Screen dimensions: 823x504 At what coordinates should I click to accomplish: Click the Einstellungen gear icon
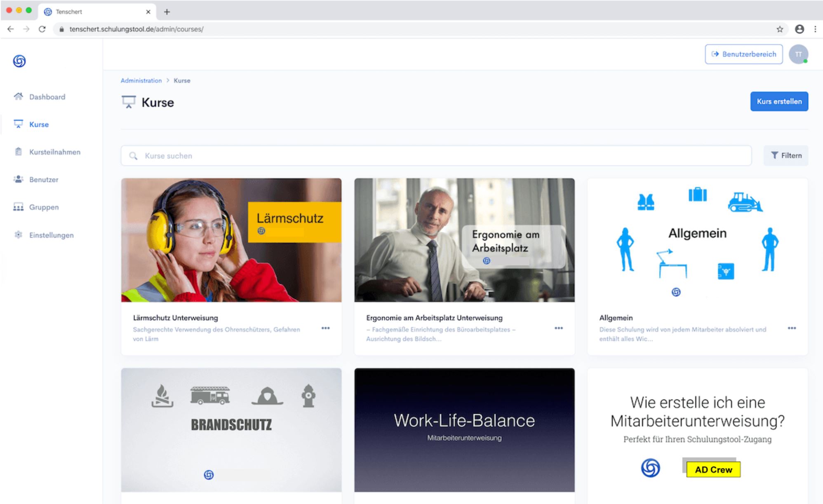pyautogui.click(x=18, y=235)
